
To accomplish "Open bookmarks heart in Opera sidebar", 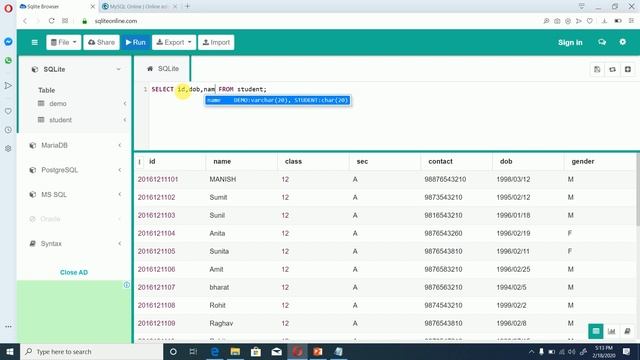I will pyautogui.click(x=8, y=111).
